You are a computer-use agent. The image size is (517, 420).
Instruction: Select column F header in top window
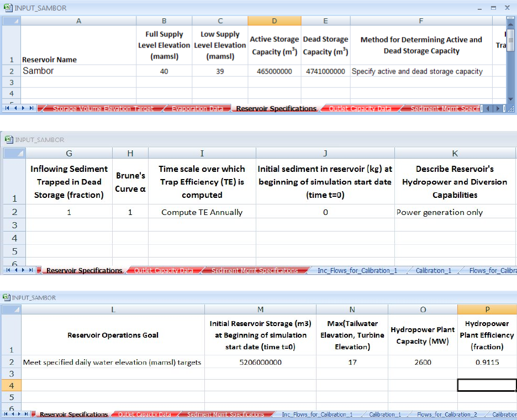[421, 21]
